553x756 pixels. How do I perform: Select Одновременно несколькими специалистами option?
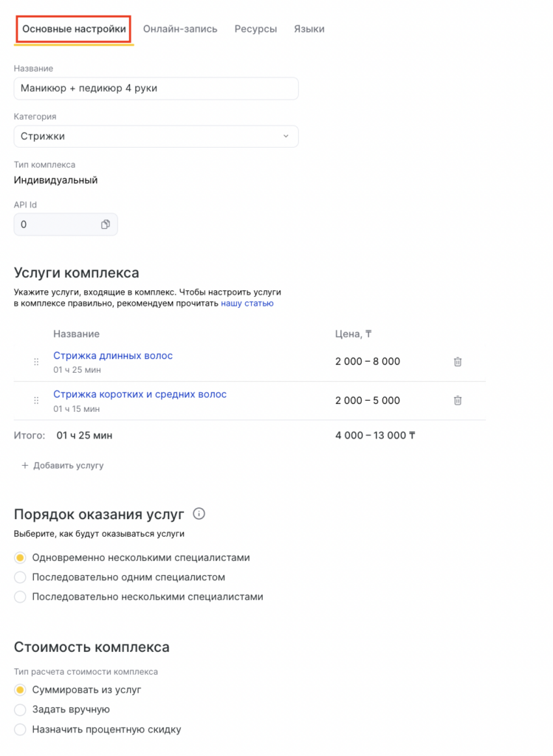click(21, 558)
